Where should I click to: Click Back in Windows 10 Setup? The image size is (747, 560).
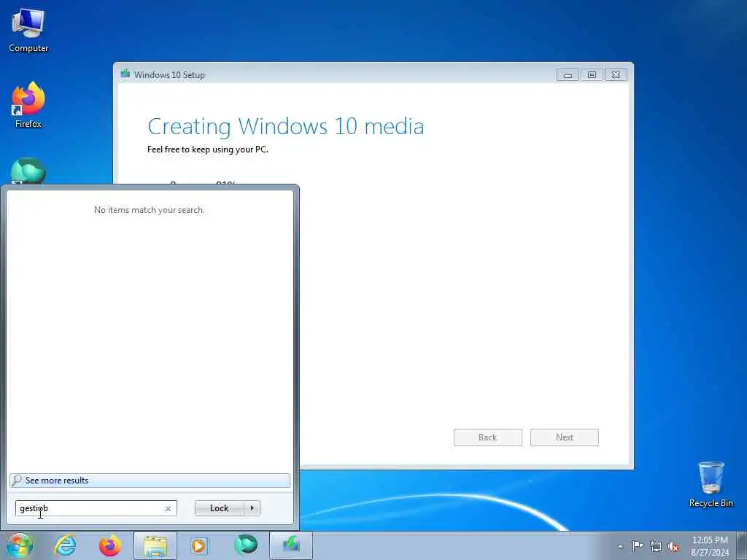487,437
